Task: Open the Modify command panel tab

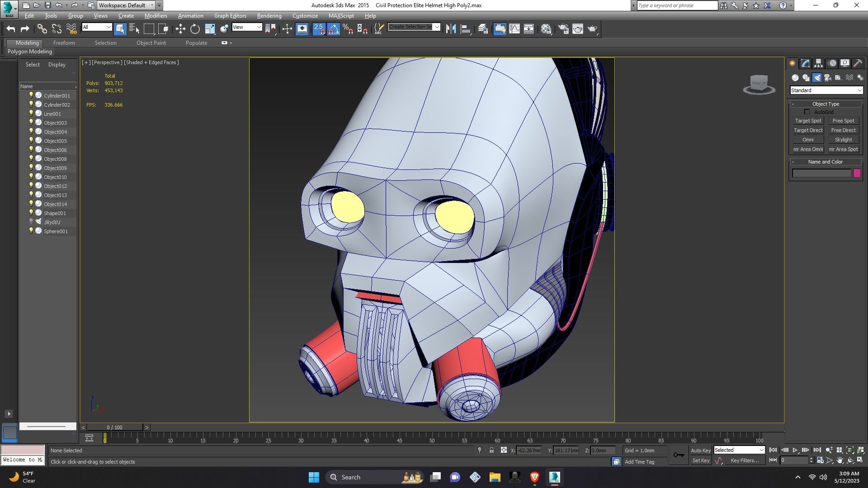Action: (806, 63)
